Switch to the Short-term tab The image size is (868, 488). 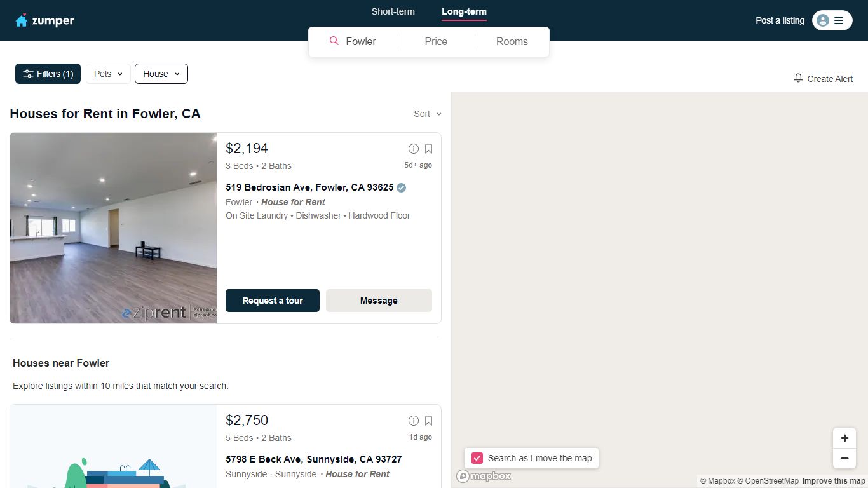[x=393, y=11]
